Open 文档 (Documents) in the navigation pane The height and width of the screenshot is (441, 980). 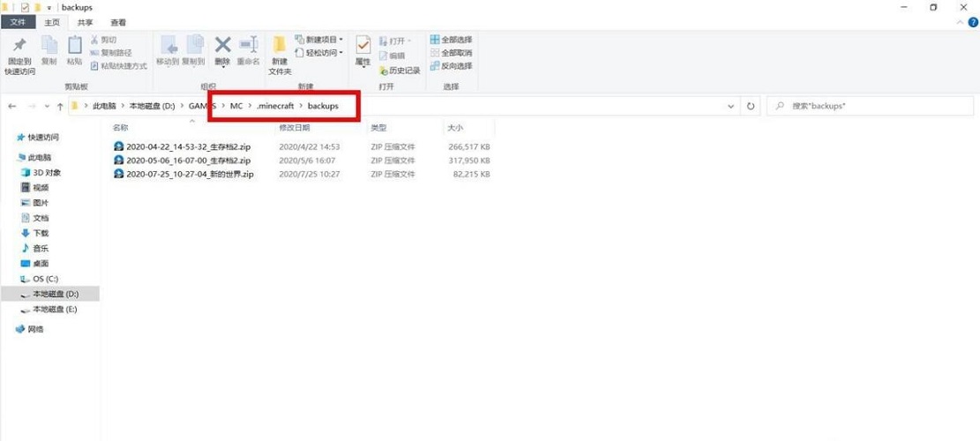point(35,218)
